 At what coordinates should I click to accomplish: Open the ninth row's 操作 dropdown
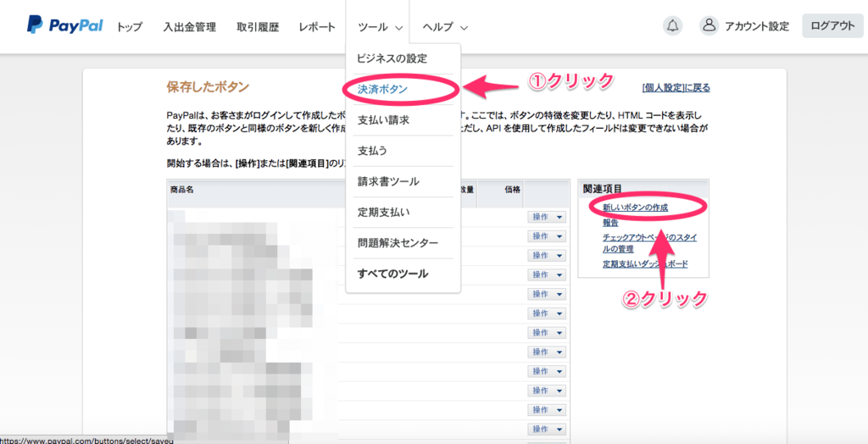tap(547, 371)
